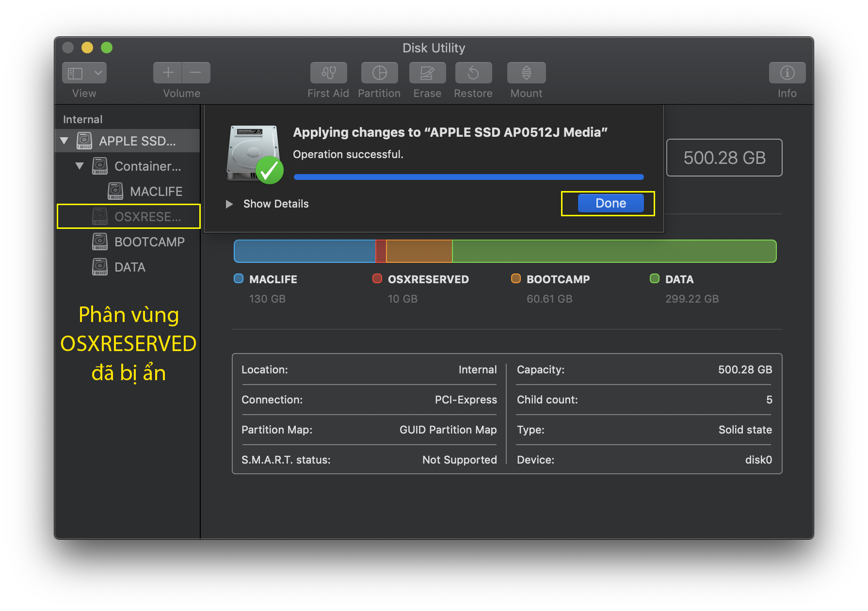Collapse the Container disclosure triangle

[x=80, y=166]
